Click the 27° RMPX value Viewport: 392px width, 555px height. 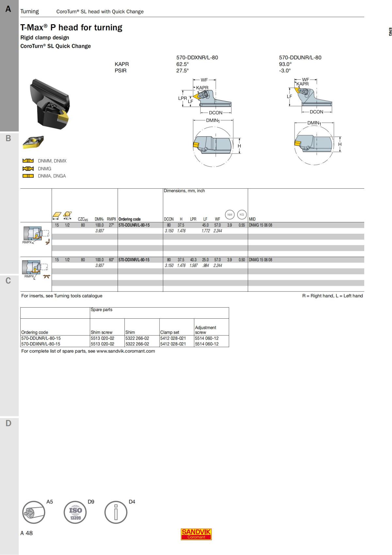click(x=111, y=225)
